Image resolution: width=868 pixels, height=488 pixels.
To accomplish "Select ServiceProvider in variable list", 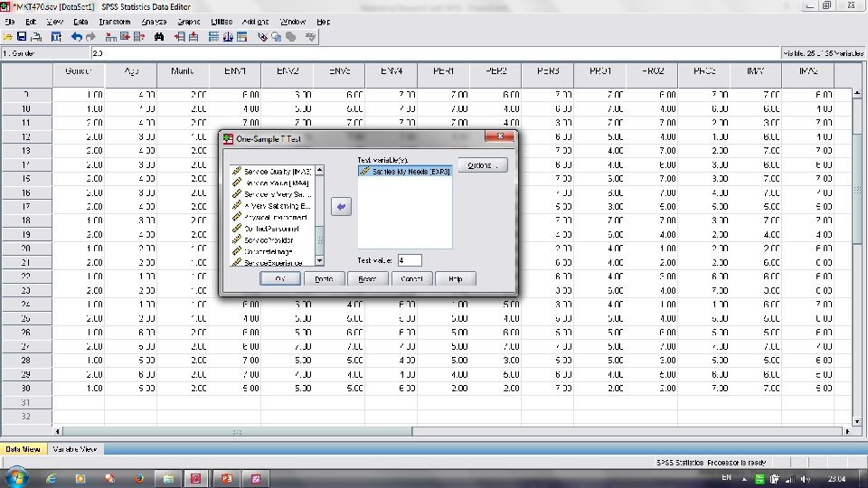I will [272, 240].
